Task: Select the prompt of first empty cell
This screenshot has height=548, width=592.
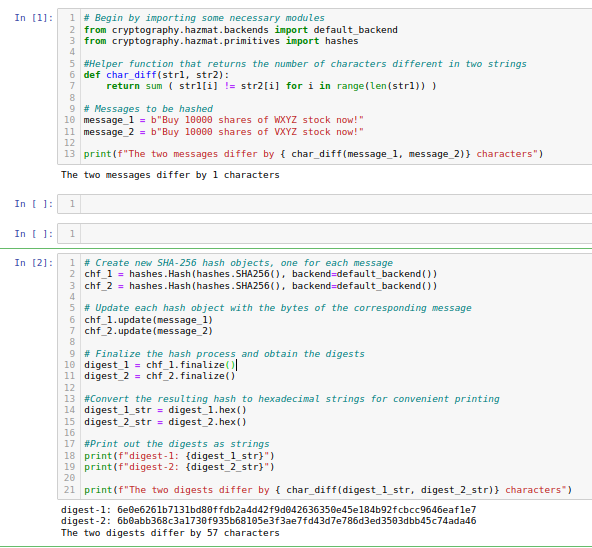Action: pos(34,204)
